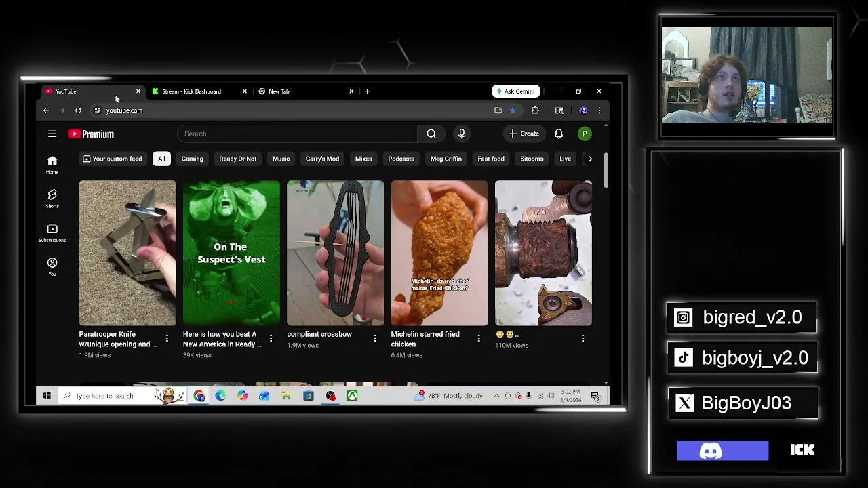Open options for Michelin fried chicken video
The image size is (868, 488).
[479, 338]
